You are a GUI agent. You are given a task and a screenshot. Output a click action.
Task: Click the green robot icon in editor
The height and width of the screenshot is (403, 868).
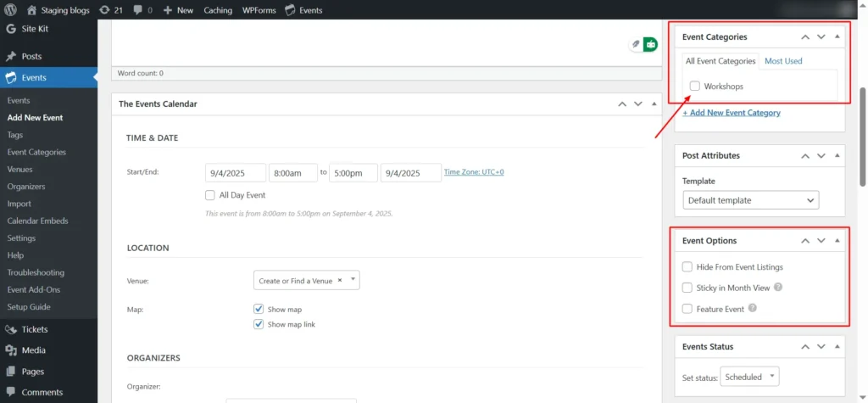coord(650,44)
